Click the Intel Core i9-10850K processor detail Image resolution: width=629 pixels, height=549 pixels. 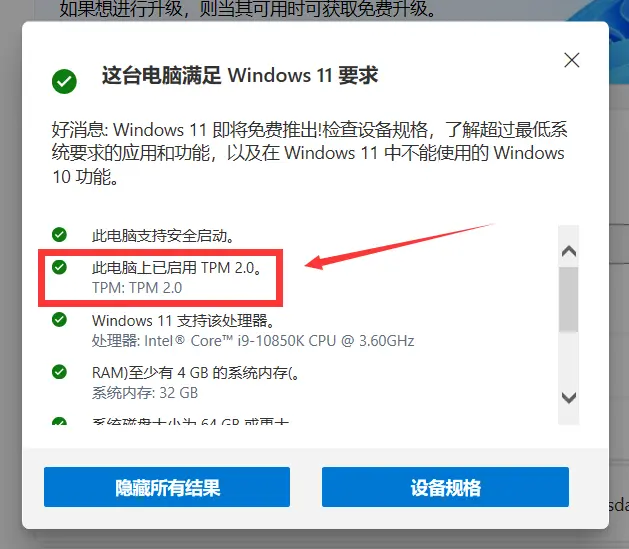pyautogui.click(x=253, y=341)
